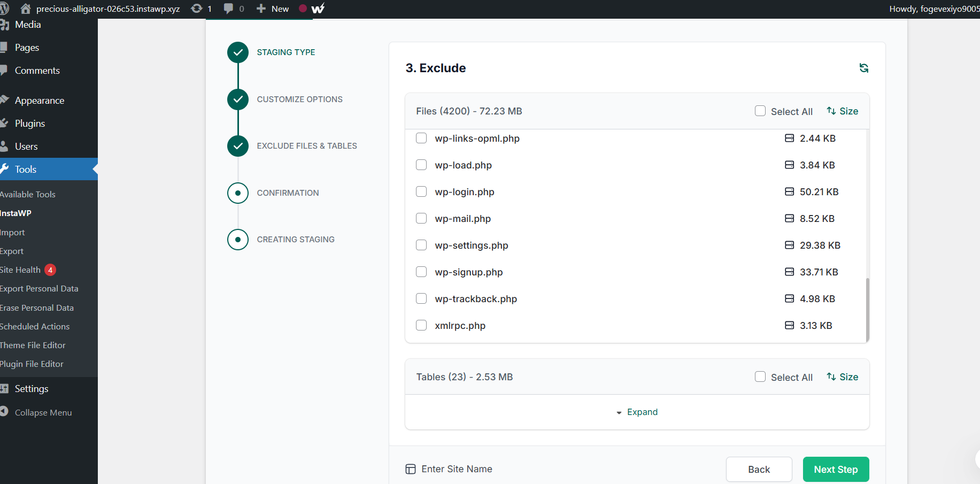Expand the Tables list

point(637,412)
